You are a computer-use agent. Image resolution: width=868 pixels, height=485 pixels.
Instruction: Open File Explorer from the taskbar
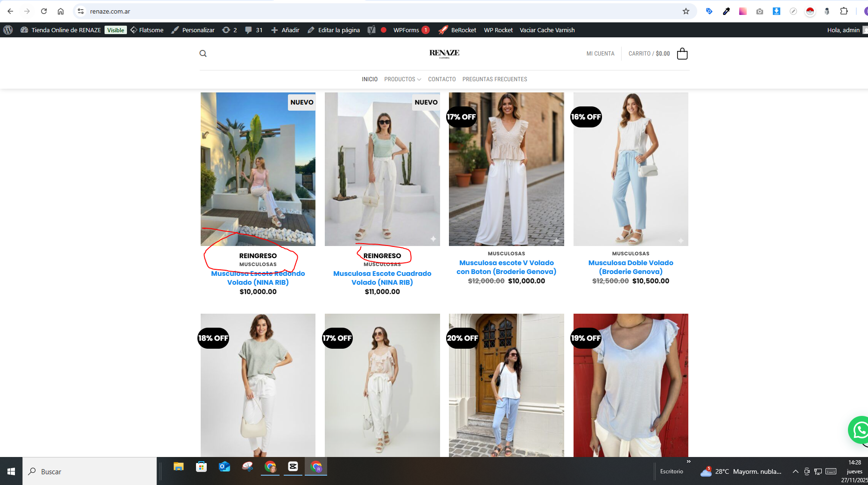[x=178, y=467]
